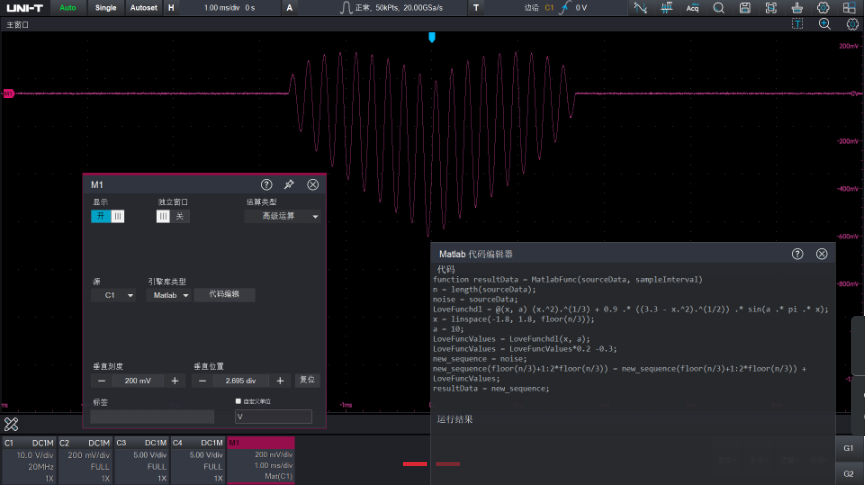The image size is (865, 486).
Task: Click the save floppy-disk icon
Action: [x=745, y=8]
